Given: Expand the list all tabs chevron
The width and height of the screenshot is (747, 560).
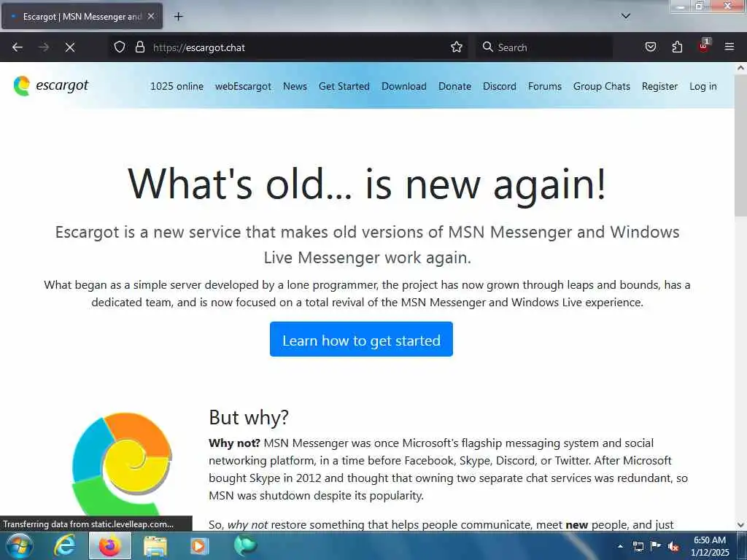Looking at the screenshot, I should click(626, 16).
